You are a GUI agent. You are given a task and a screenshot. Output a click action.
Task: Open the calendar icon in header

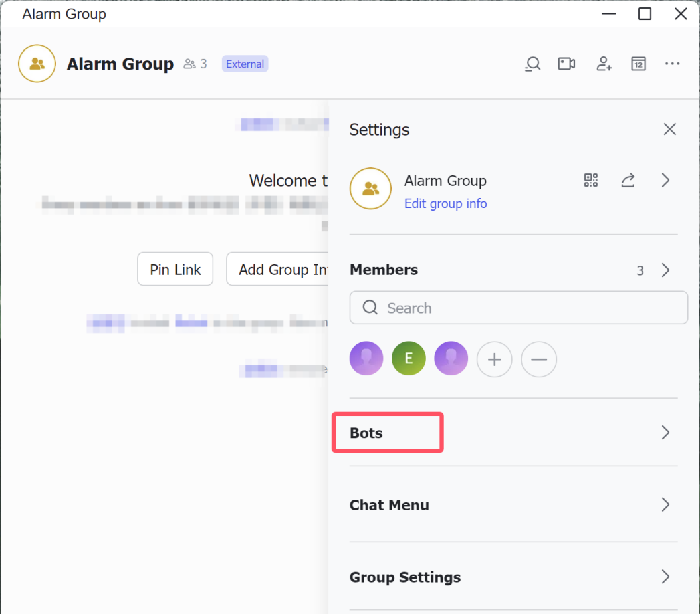coord(638,64)
